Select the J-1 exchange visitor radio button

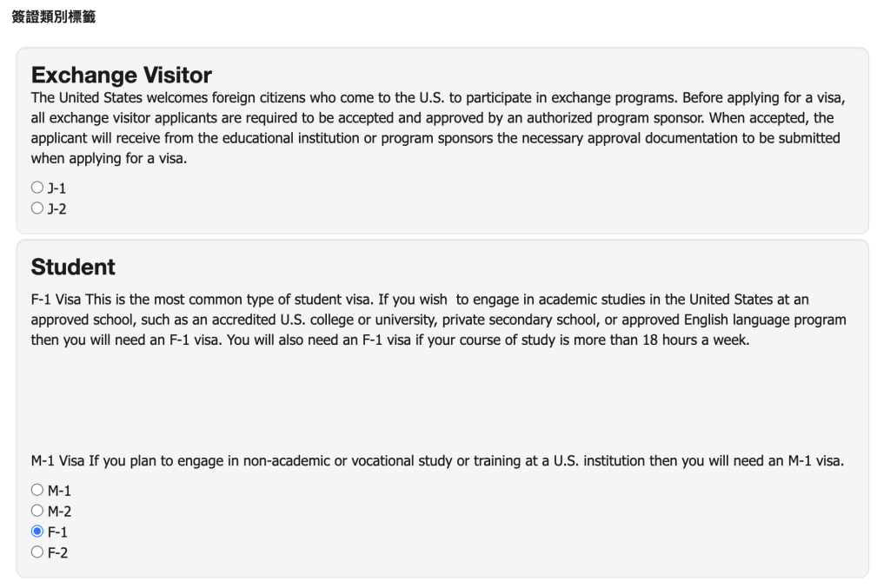[37, 188]
